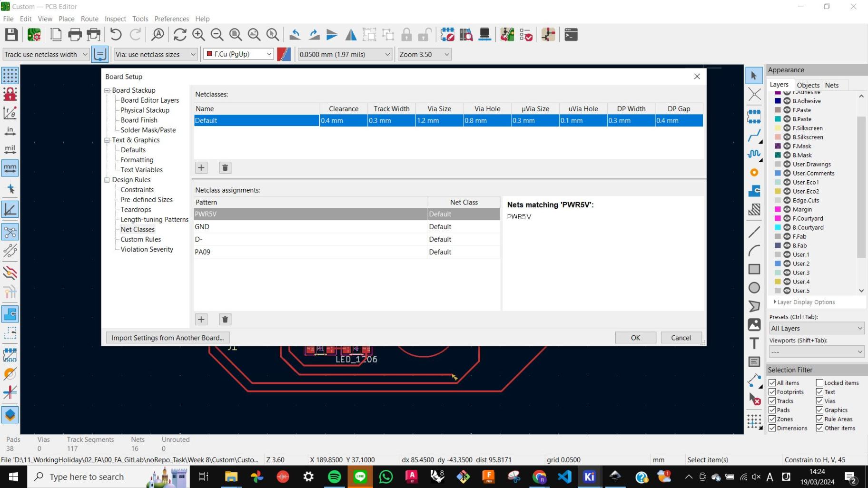Image resolution: width=868 pixels, height=488 pixels.
Task: Delete netclass assignment with lower trash icon
Action: tap(225, 319)
